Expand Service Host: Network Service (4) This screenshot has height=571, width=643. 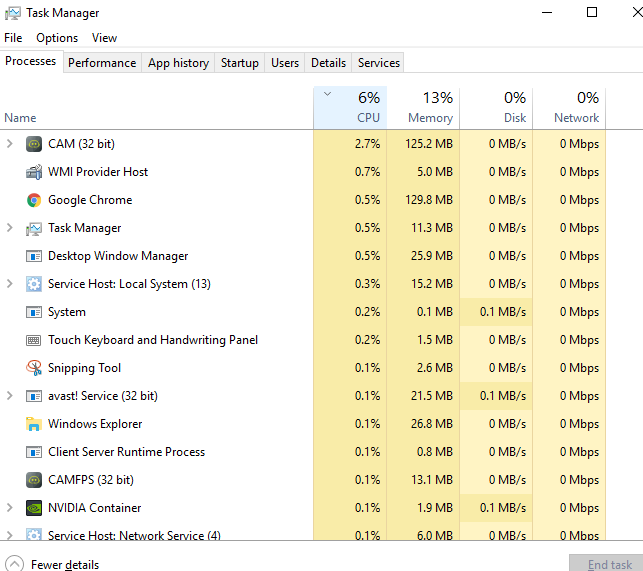(x=9, y=535)
